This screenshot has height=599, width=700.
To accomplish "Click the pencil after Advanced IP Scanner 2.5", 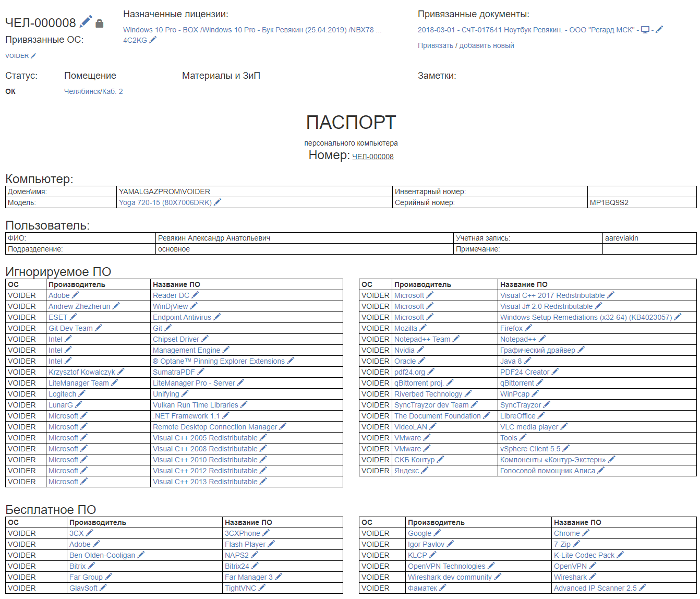I will point(642,588).
